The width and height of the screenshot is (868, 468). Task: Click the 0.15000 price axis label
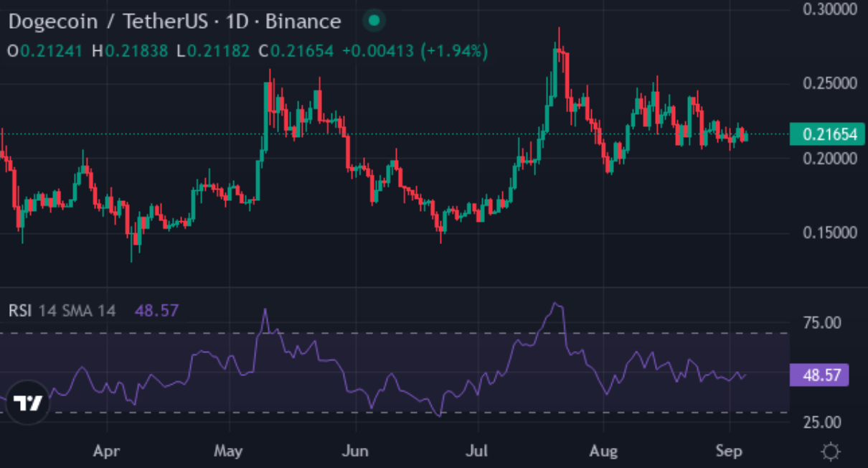click(x=831, y=233)
